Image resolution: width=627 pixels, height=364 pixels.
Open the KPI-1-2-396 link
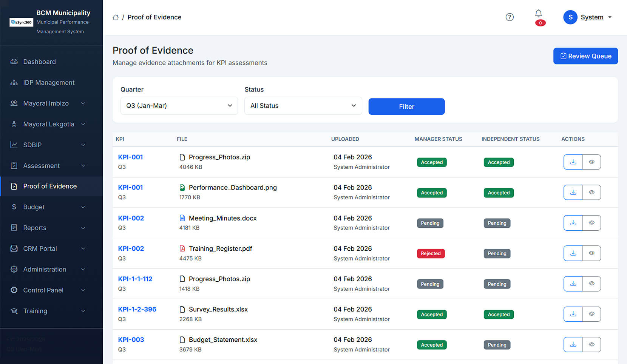click(x=137, y=309)
